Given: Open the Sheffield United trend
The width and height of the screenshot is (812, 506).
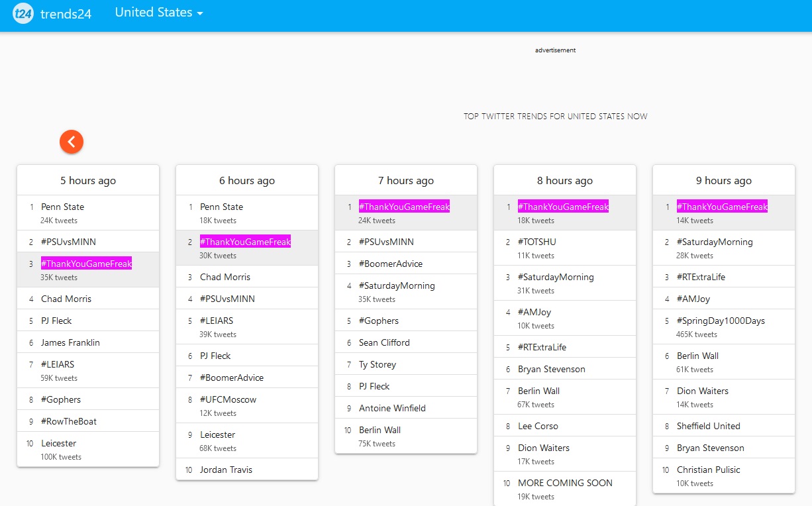Looking at the screenshot, I should [708, 426].
